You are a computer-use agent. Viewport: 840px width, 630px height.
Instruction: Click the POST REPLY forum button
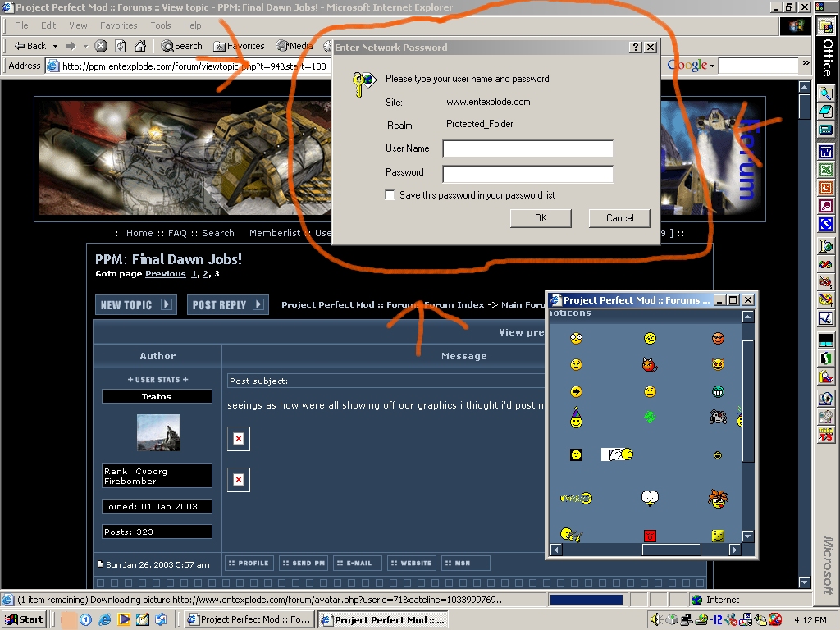228,305
